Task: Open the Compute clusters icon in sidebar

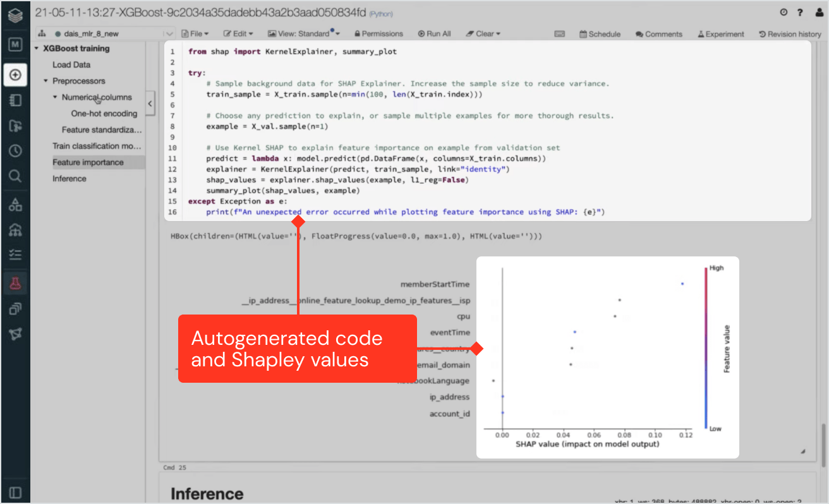Action: pyautogui.click(x=16, y=230)
